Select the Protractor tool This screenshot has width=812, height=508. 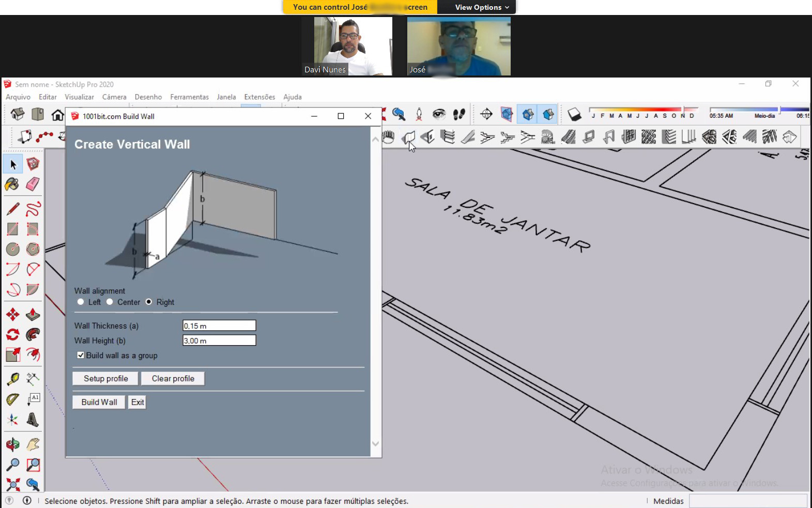click(13, 399)
